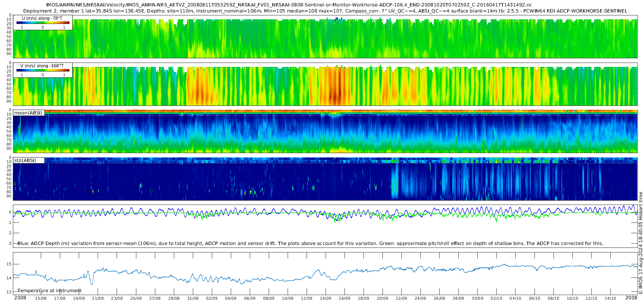Click the 'Blue: ADCP Depth (m) variation' caption
Image resolution: width=644 pixels, height=304 pixels.
pyautogui.click(x=310, y=243)
